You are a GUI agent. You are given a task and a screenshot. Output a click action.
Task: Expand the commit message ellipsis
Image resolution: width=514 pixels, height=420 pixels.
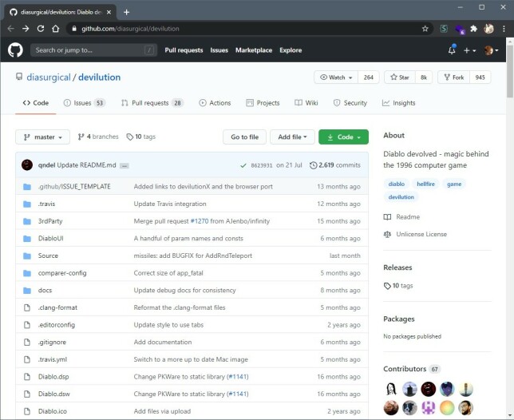125,166
